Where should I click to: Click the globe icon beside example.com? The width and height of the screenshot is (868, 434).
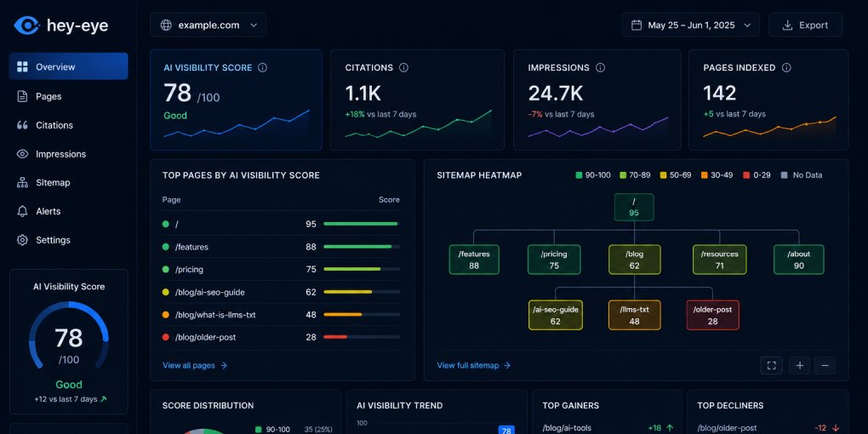166,25
